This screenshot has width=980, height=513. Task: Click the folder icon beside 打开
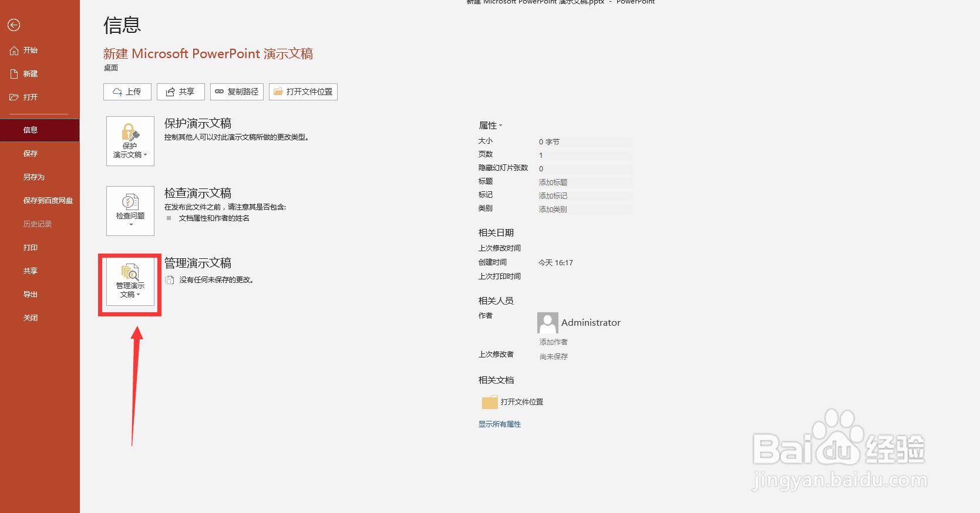click(14, 97)
